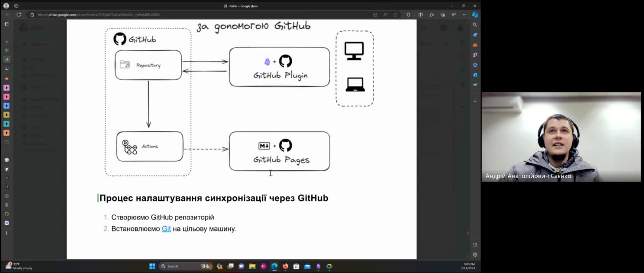Click the heading 'Процес налаштування синхронізації через GitHub'
This screenshot has width=644, height=273.
(x=214, y=198)
